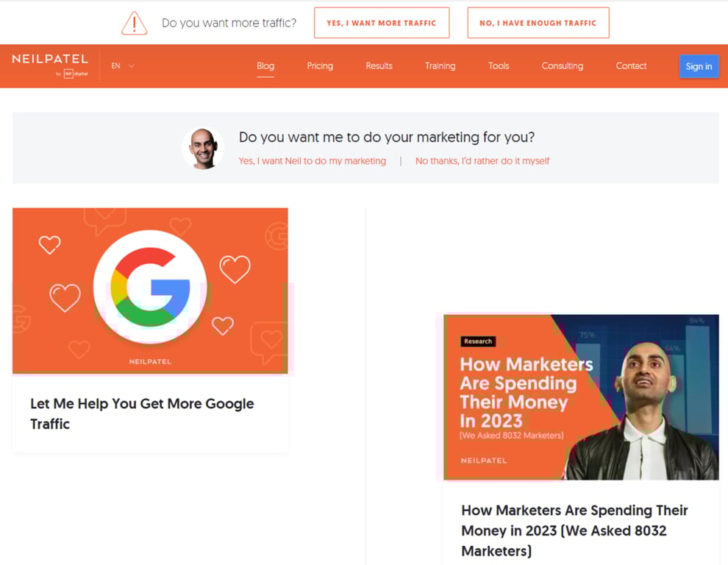Open the Blog tab
728x565 pixels.
[265, 65]
